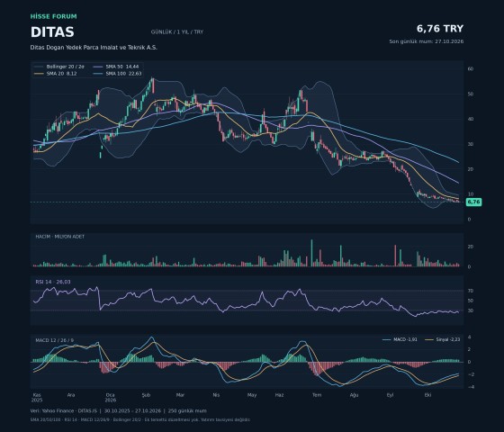Click the -4 label on MACD axis
Screen dimensions: 504x432
[x=471, y=387]
